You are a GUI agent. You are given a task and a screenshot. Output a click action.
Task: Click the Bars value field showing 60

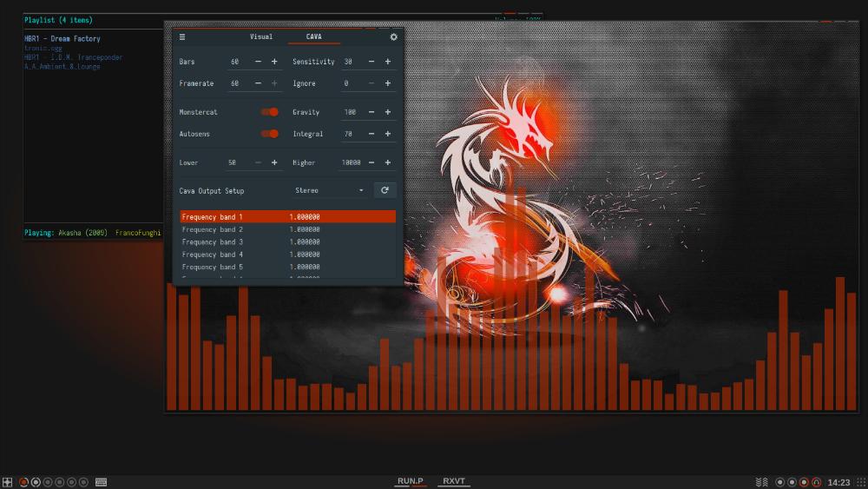pos(239,62)
